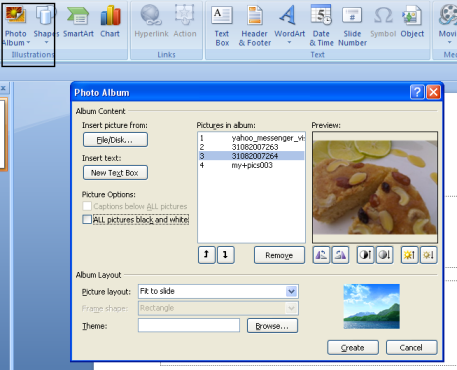Image resolution: width=457 pixels, height=370 pixels.
Task: Click Create to build album
Action: pyautogui.click(x=353, y=348)
